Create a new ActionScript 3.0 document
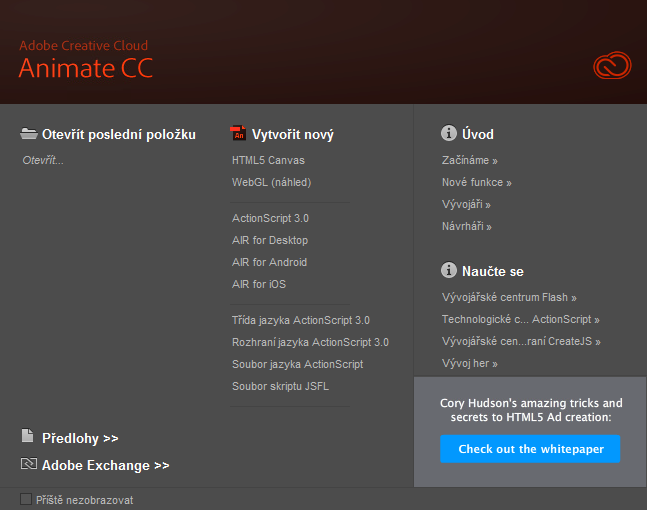Viewport: 647px width, 510px height. [x=270, y=218]
